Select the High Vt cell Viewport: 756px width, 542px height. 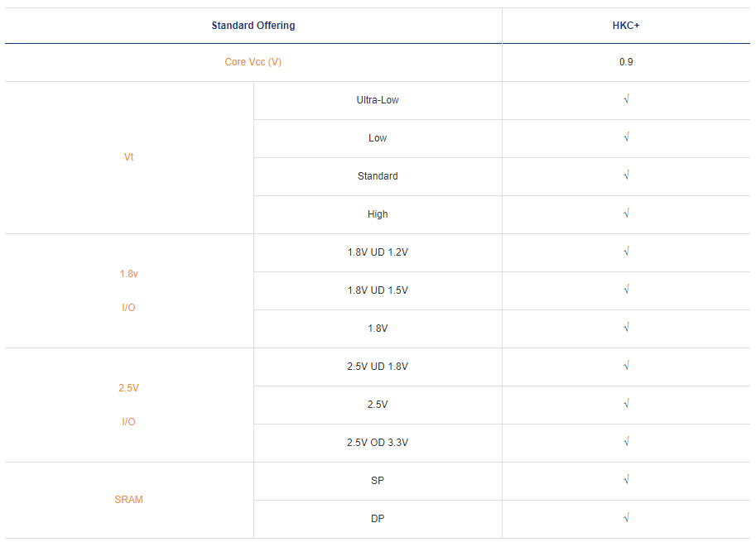(378, 214)
